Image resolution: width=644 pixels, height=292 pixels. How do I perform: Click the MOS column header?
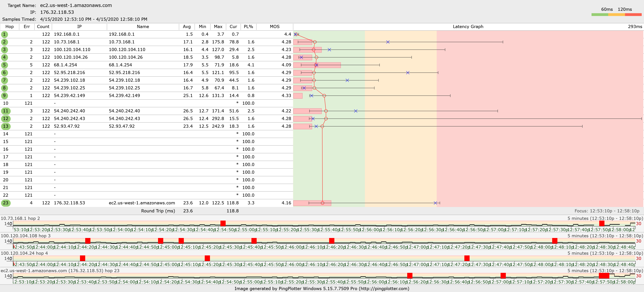pyautogui.click(x=274, y=26)
